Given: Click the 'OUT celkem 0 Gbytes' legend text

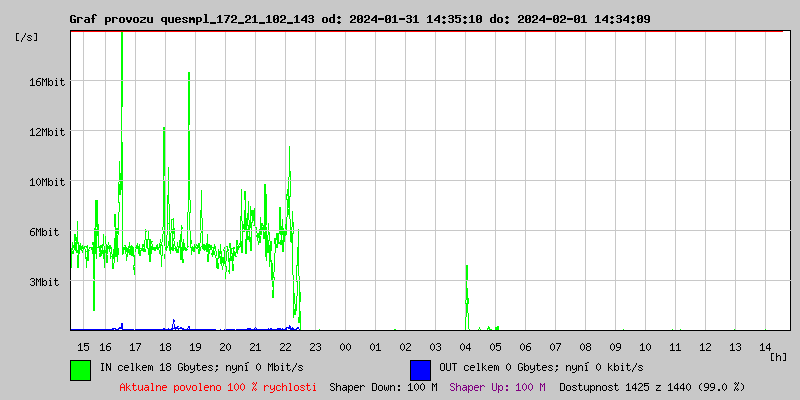Looking at the screenshot, I should [x=541, y=368].
